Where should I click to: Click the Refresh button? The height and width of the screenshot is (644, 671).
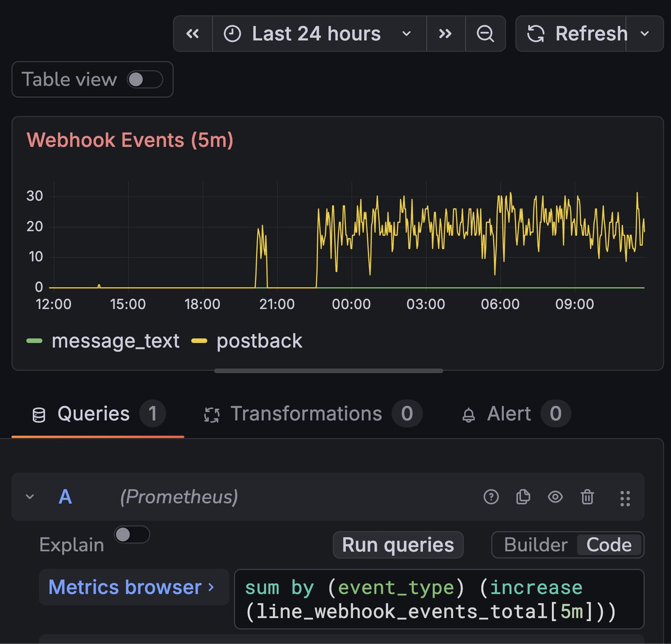pyautogui.click(x=570, y=34)
